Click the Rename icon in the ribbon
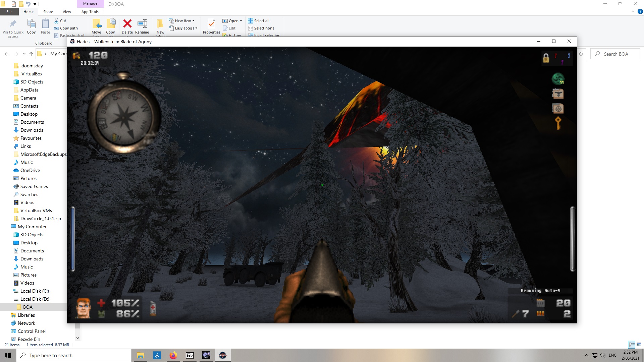 (x=142, y=24)
